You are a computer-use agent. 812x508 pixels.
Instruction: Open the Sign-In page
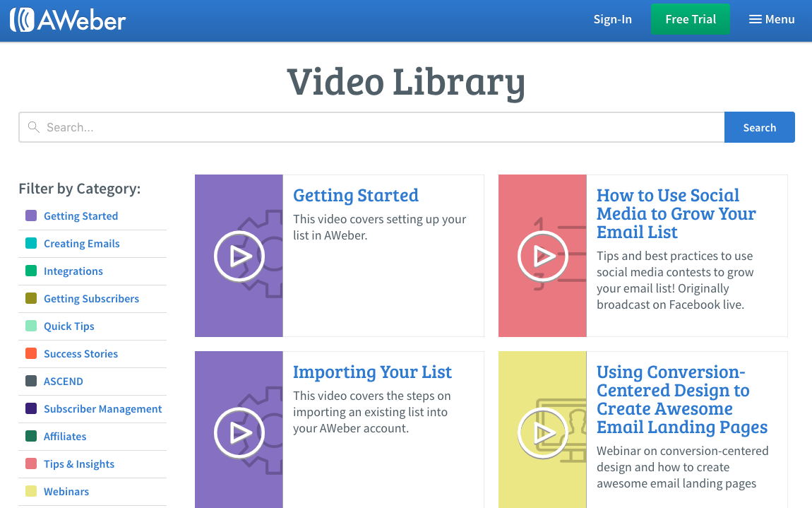[x=612, y=19]
